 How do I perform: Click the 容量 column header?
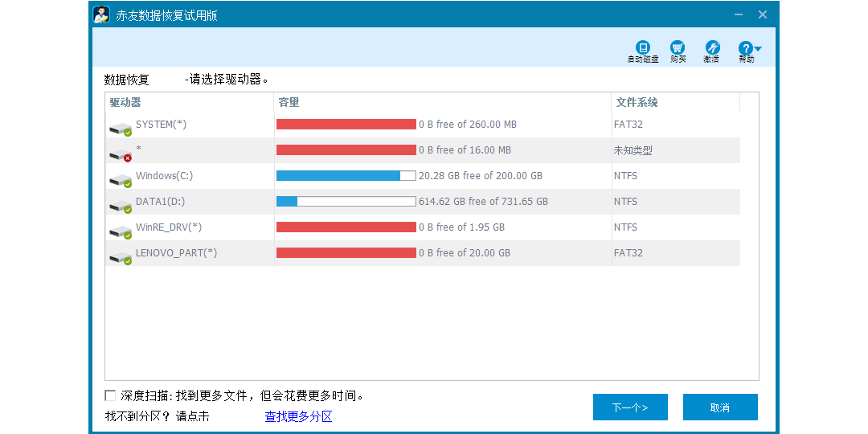click(x=289, y=102)
